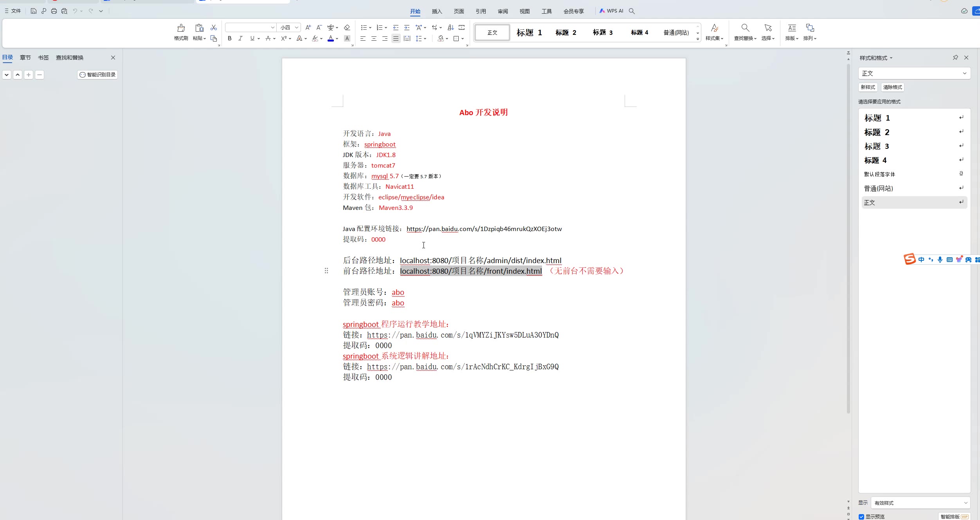
Task: Click the scissors cut icon
Action: [x=214, y=27]
